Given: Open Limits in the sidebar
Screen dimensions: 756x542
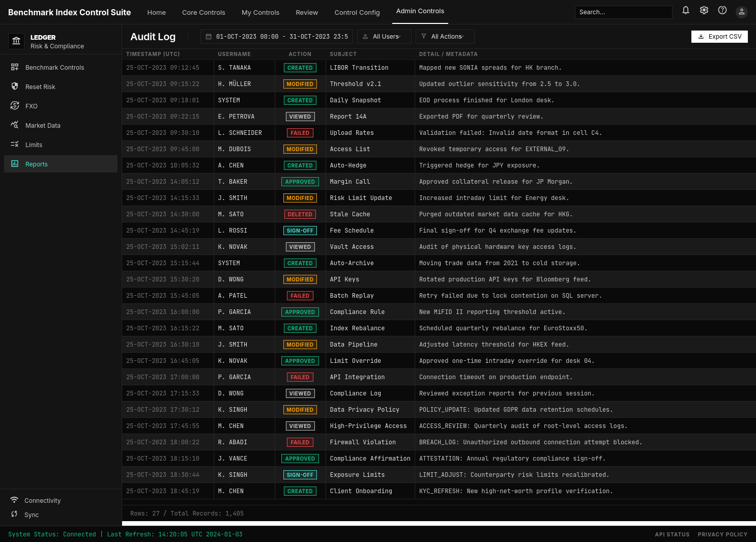Looking at the screenshot, I should pos(61,145).
